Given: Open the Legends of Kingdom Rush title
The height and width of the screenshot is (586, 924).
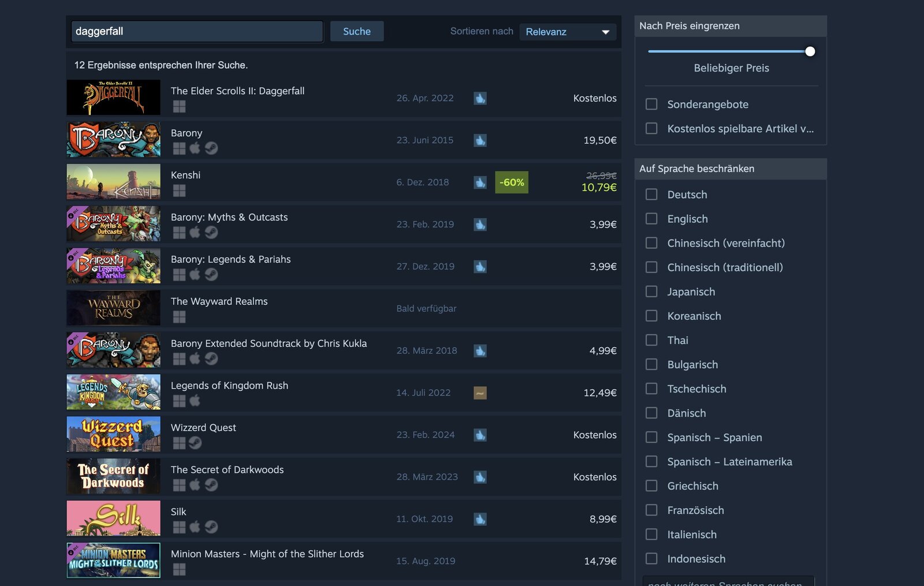Looking at the screenshot, I should (229, 386).
